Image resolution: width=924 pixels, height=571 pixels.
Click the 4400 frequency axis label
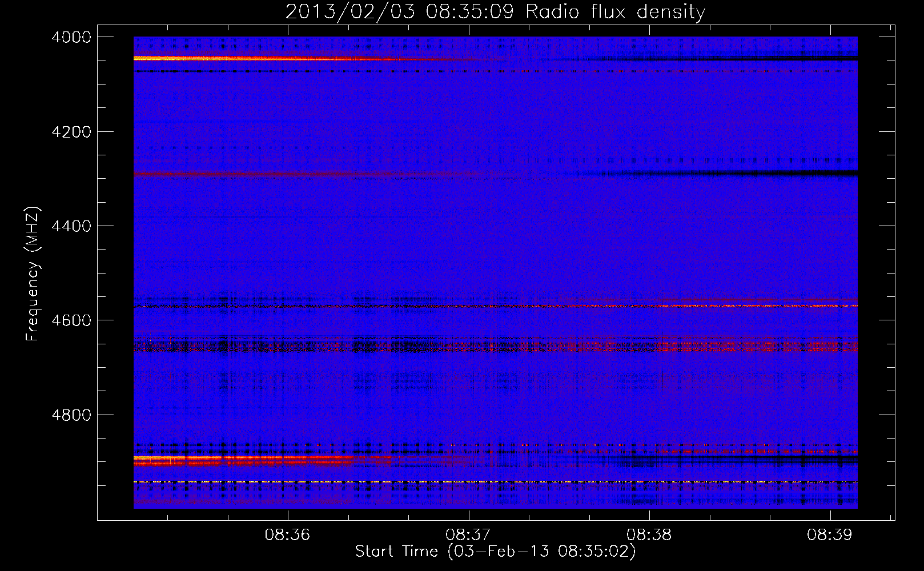[x=71, y=226]
